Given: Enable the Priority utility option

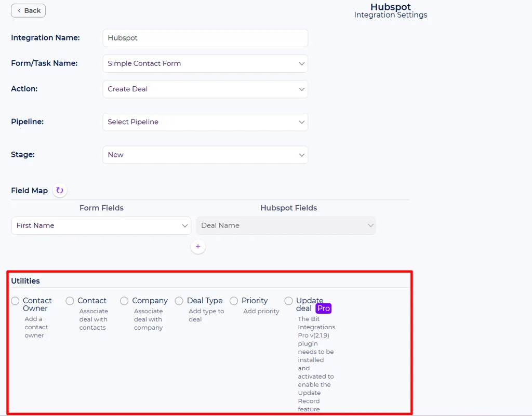Looking at the screenshot, I should coord(234,301).
